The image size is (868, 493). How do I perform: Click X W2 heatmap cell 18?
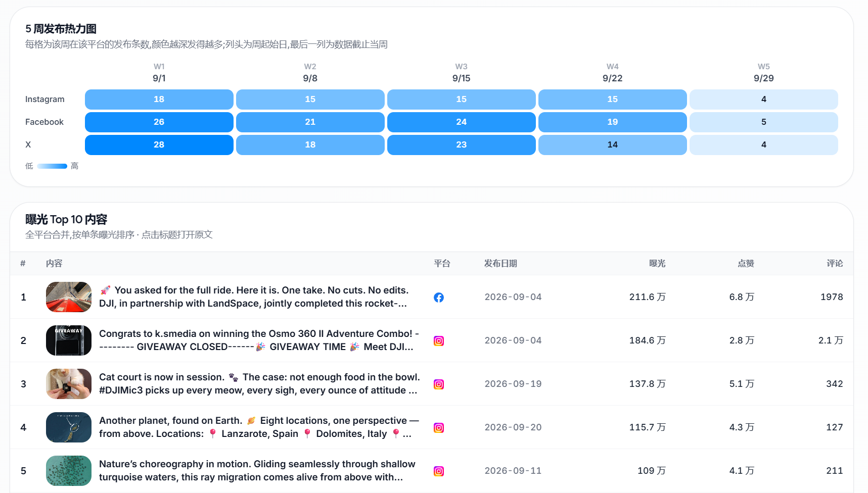(x=310, y=145)
